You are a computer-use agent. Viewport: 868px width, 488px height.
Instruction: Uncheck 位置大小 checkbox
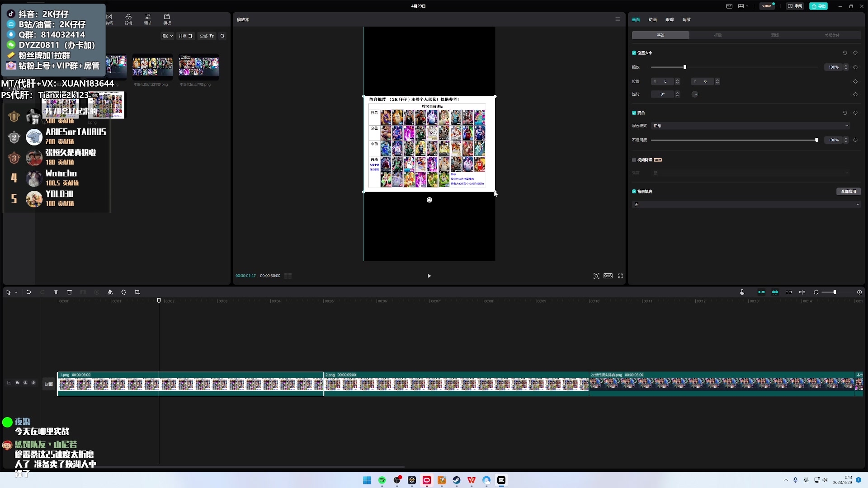(634, 53)
